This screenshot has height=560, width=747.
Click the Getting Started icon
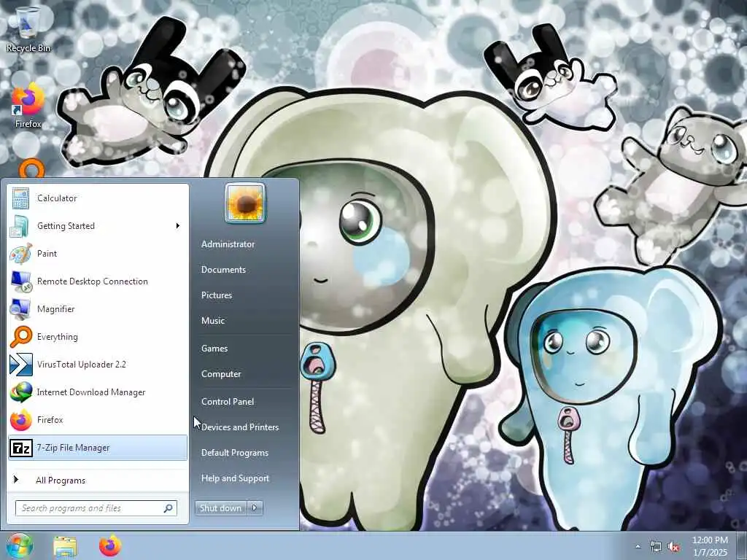[20, 226]
